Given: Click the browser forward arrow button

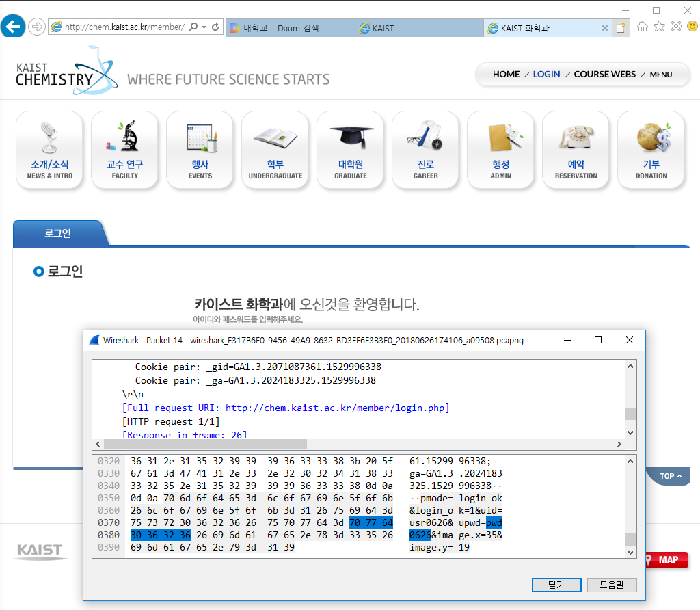Looking at the screenshot, I should click(37, 27).
